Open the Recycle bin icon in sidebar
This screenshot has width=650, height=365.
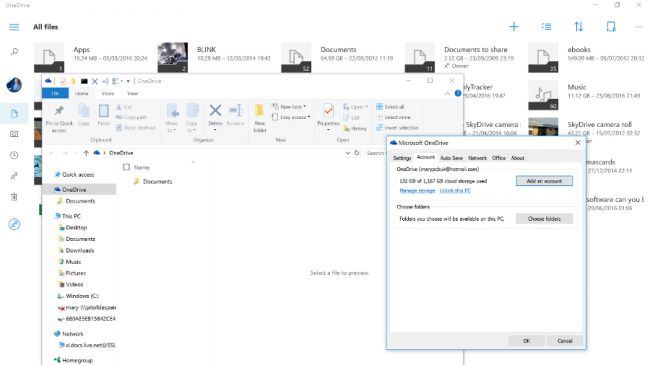pos(14,197)
